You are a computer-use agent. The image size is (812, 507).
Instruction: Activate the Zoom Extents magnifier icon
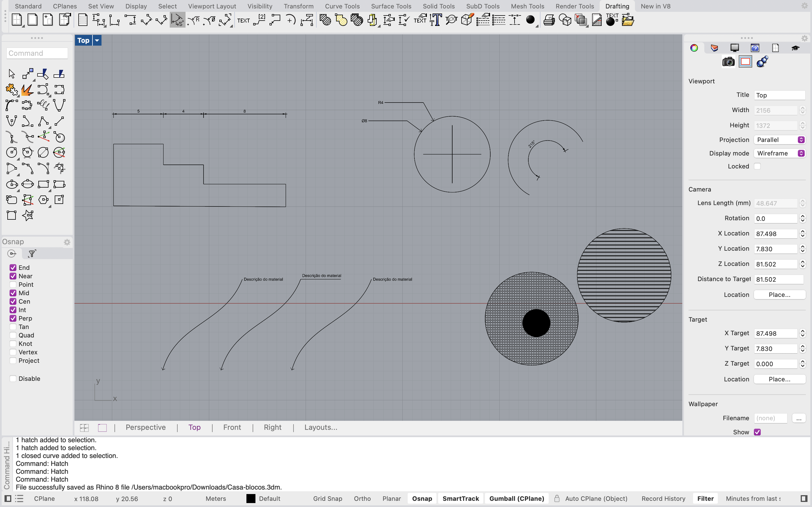coord(451,19)
